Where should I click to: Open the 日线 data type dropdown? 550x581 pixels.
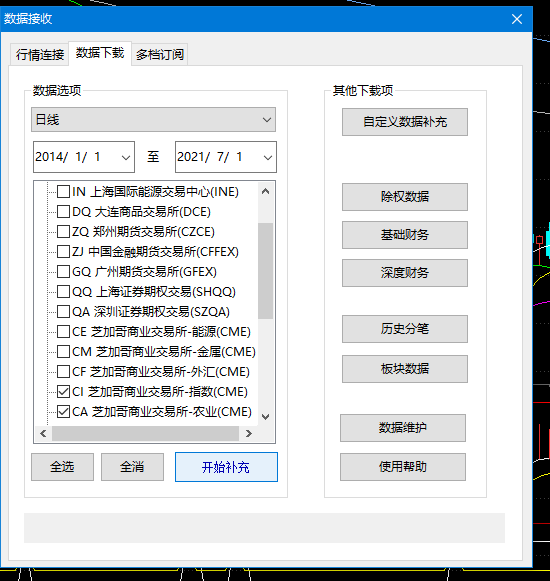click(153, 120)
